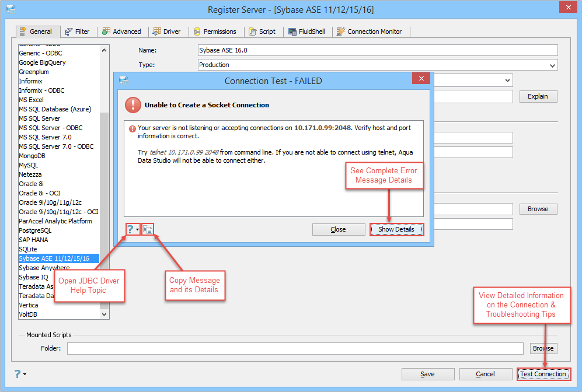Expand the dropdown below Type field
Image resolution: width=582 pixels, height=392 pixels.
coord(507,80)
